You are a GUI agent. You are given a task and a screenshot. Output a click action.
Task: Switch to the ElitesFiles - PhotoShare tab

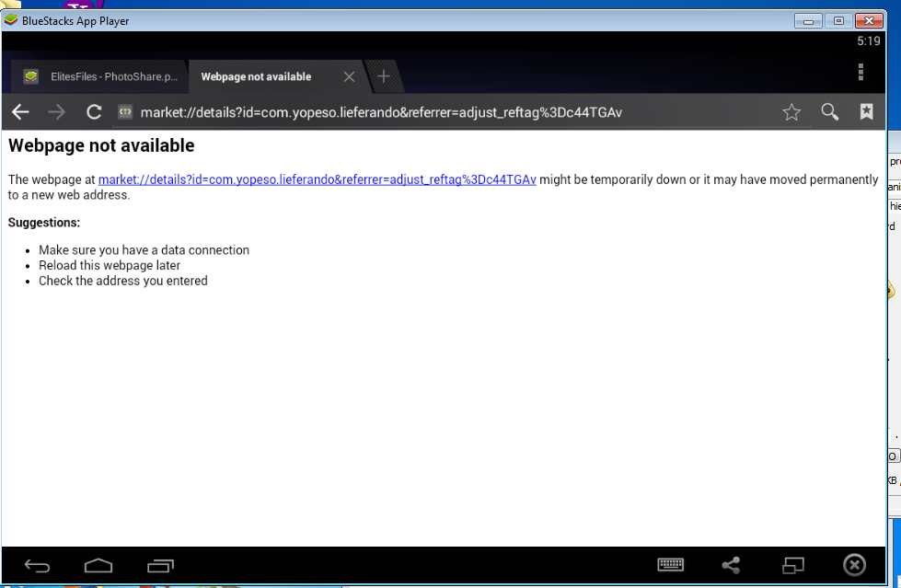coord(99,76)
